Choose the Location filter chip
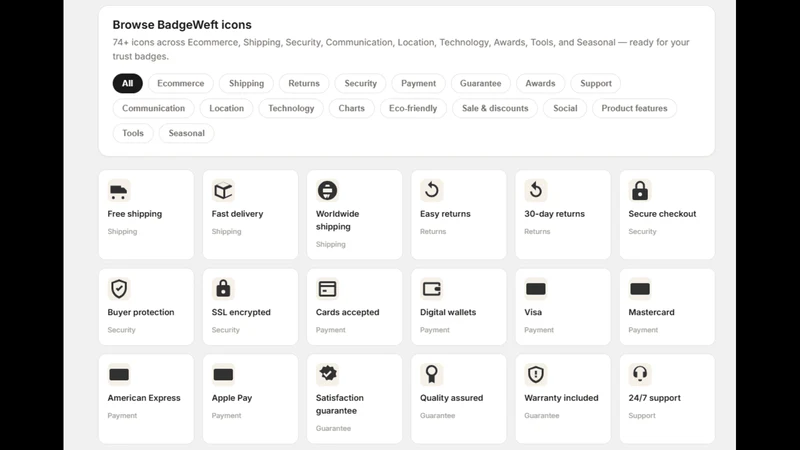800x450 pixels. [227, 108]
